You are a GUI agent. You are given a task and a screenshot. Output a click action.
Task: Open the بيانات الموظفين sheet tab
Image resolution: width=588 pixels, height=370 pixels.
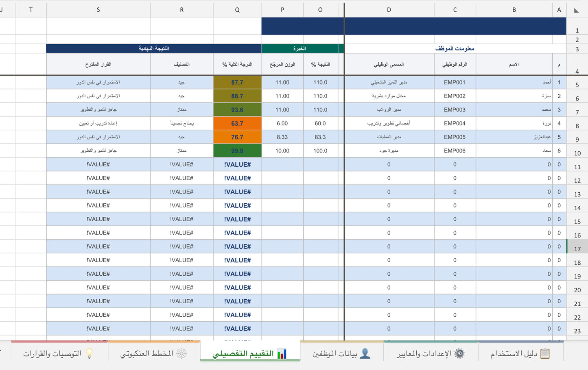pos(342,353)
